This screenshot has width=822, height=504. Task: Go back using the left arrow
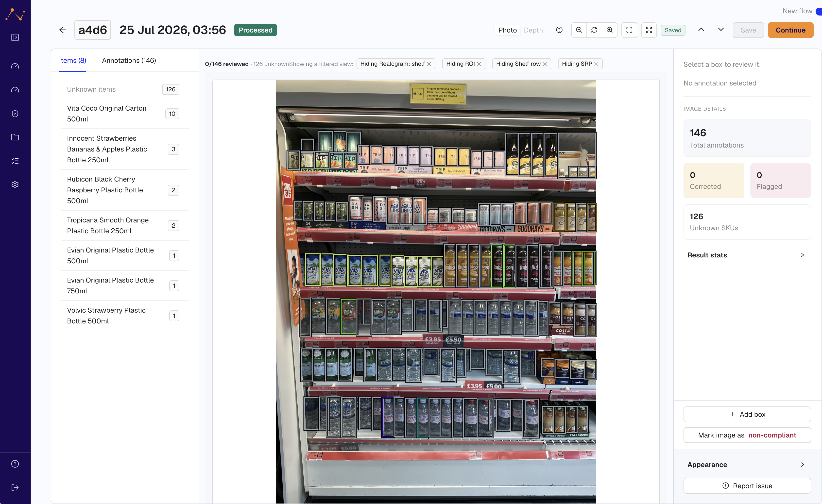click(62, 30)
